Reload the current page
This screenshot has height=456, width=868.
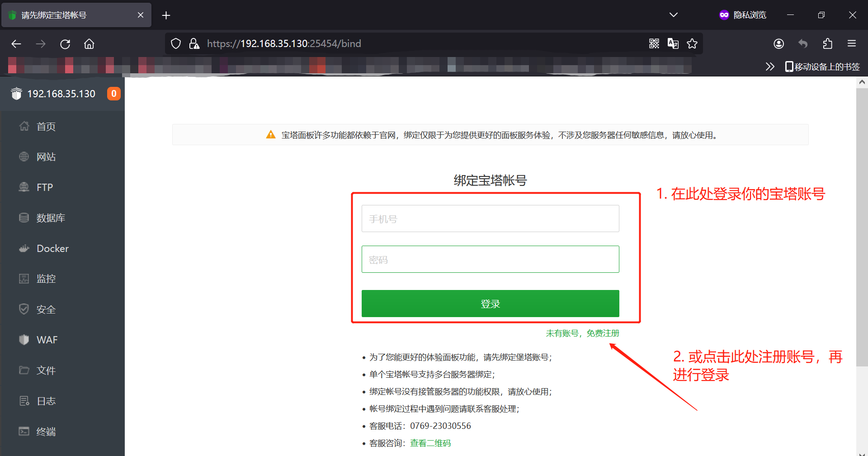pyautogui.click(x=65, y=44)
